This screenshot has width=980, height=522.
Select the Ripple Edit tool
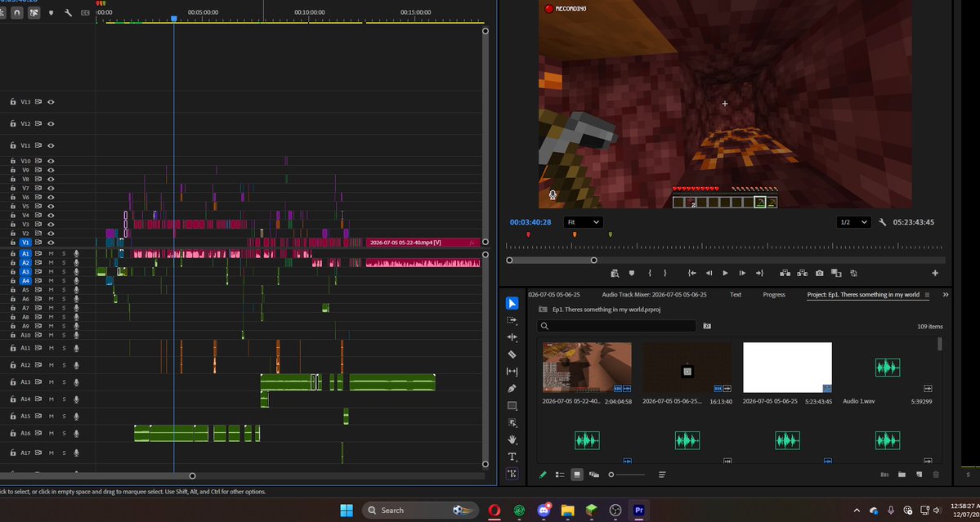coord(512,337)
